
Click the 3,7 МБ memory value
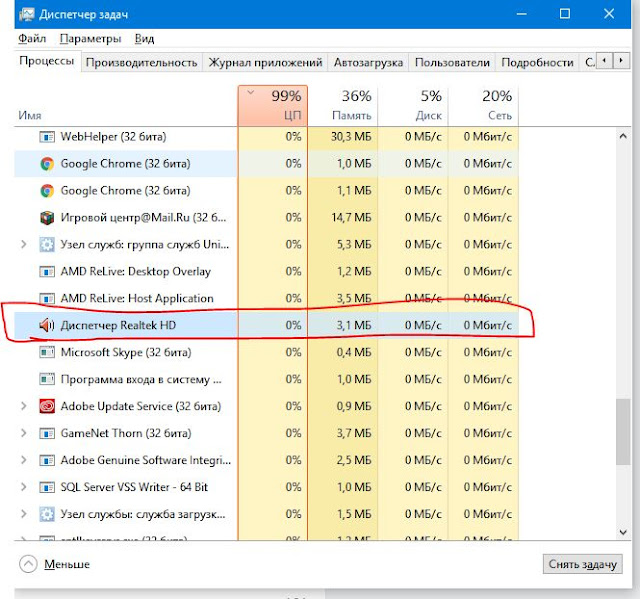[x=354, y=433]
